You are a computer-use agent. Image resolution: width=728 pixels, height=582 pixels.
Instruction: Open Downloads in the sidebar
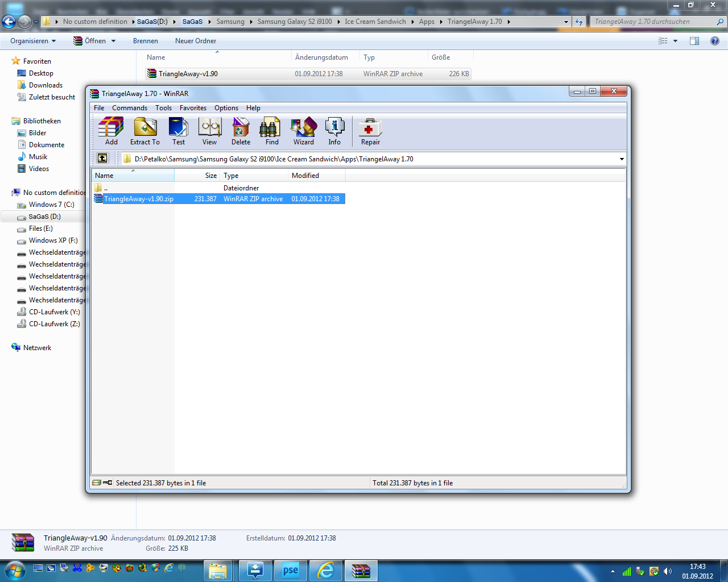pyautogui.click(x=45, y=85)
